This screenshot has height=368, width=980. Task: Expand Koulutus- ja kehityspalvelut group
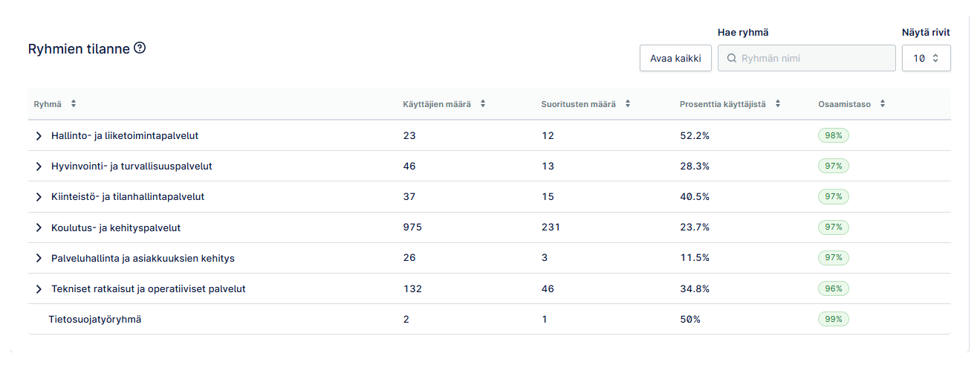pos(39,227)
